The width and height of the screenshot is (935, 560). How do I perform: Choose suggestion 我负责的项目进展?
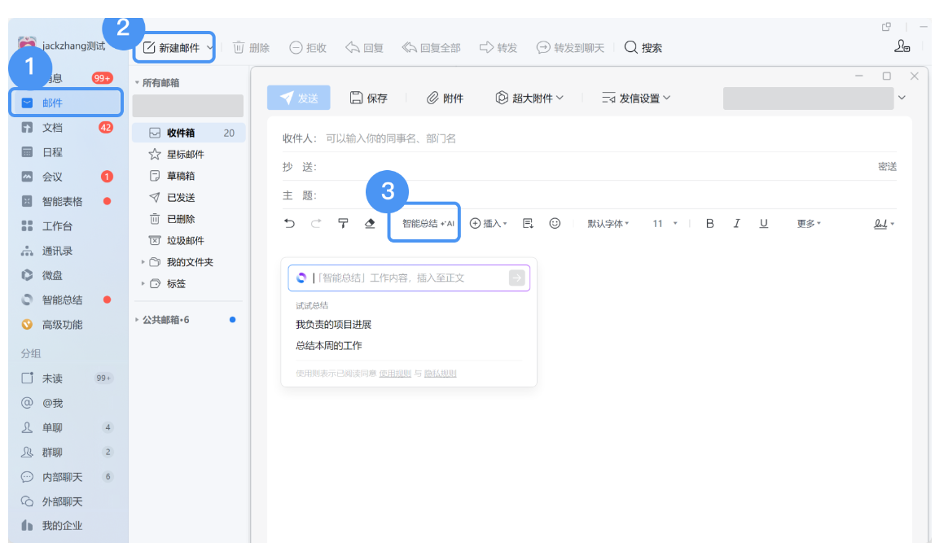(333, 325)
